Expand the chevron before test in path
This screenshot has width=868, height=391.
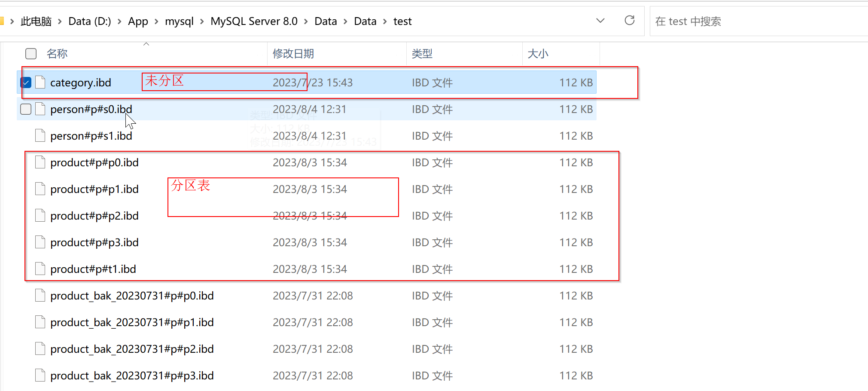click(385, 21)
